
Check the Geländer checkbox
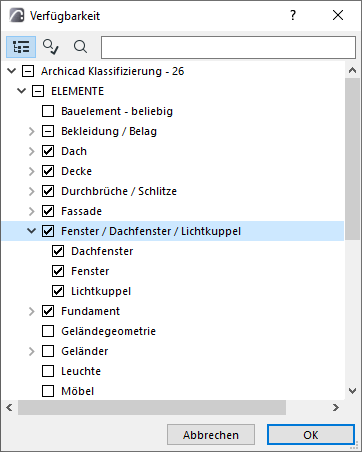pyautogui.click(x=48, y=351)
